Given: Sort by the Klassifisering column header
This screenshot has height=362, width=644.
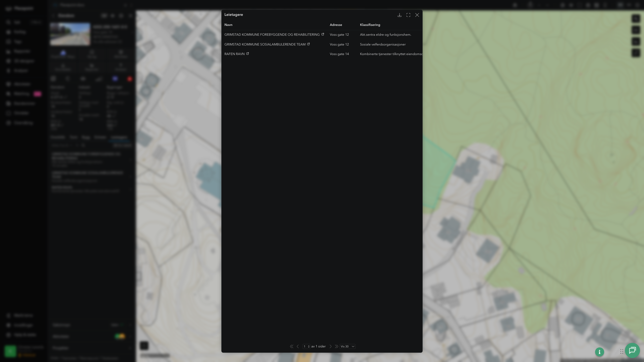Looking at the screenshot, I should click(370, 25).
